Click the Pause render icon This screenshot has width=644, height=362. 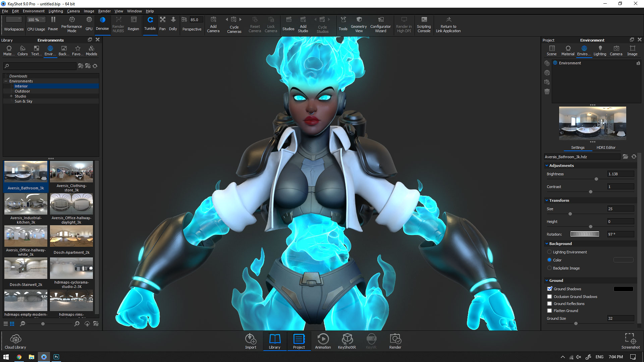pyautogui.click(x=53, y=20)
